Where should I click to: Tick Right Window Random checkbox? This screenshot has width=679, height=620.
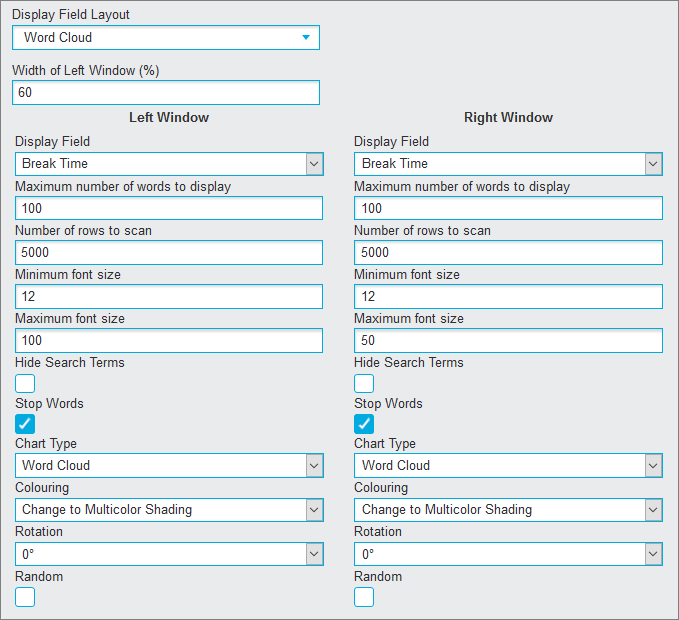364,597
